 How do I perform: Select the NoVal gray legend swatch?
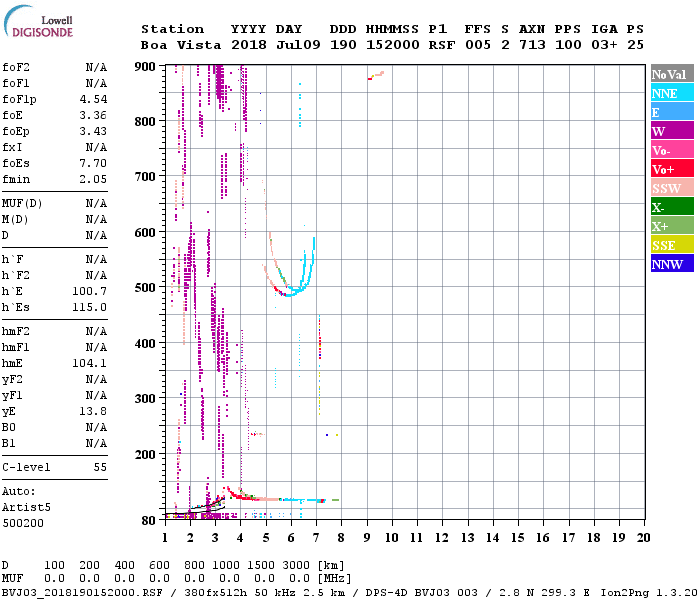[672, 75]
